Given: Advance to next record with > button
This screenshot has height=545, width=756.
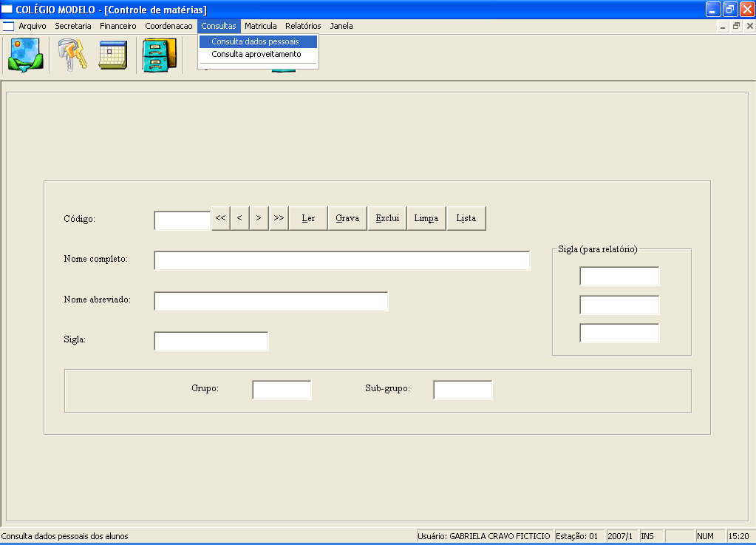Looking at the screenshot, I should point(259,218).
